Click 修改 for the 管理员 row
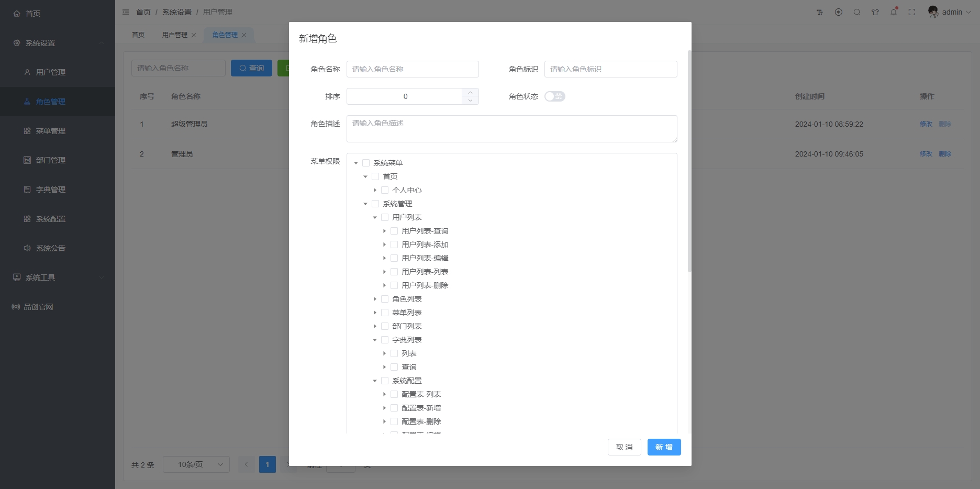The width and height of the screenshot is (980, 489). click(926, 154)
